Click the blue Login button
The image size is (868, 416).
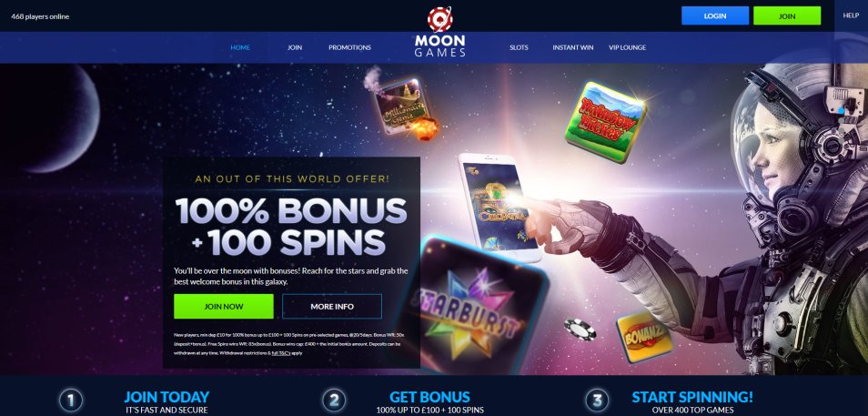714,16
